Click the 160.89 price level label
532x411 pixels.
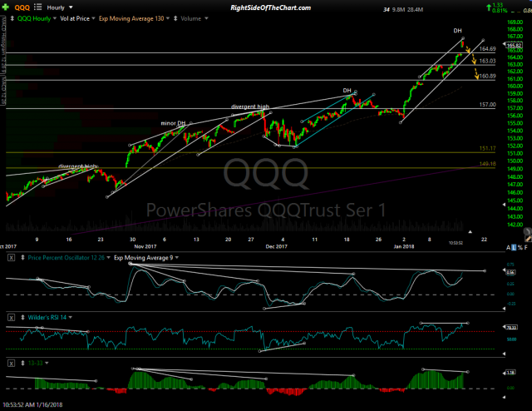[x=487, y=76]
